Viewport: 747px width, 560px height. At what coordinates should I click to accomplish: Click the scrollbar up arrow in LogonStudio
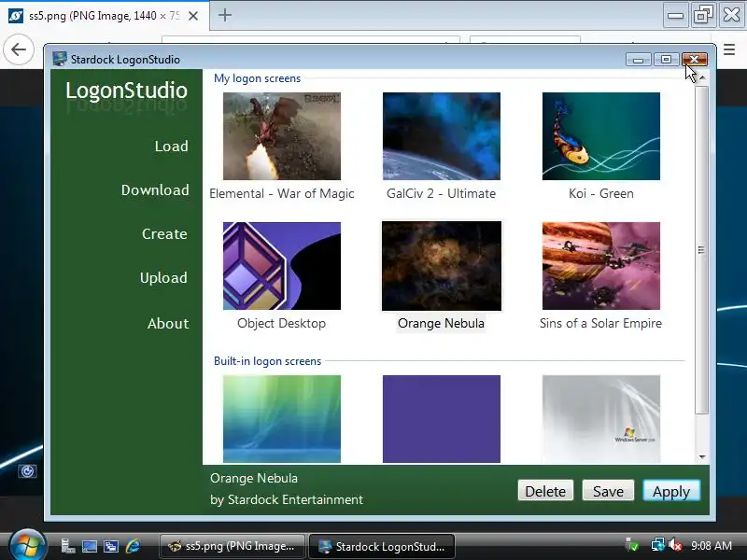point(702,77)
